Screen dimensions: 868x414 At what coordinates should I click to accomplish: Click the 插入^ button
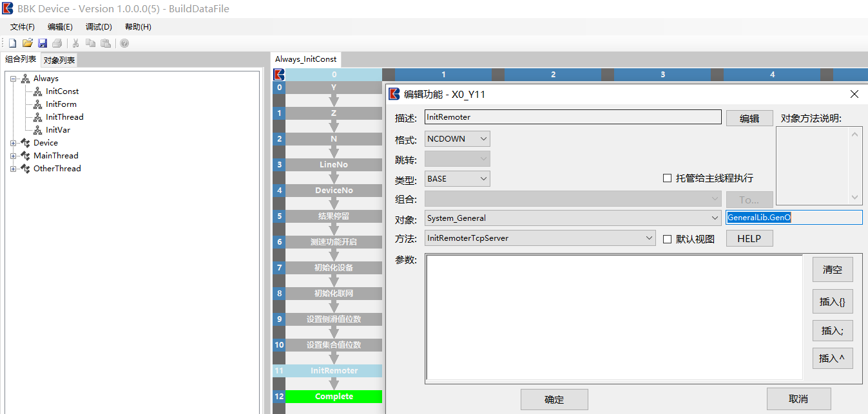point(833,359)
